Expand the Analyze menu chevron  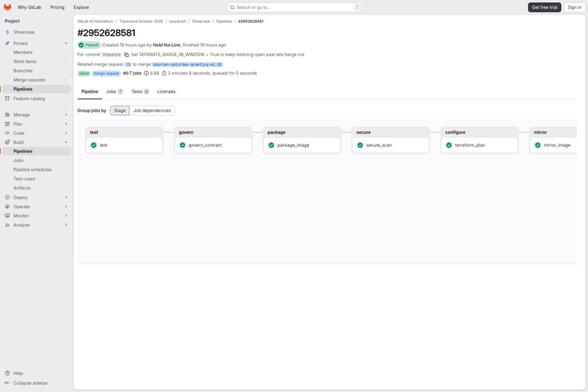[66, 225]
